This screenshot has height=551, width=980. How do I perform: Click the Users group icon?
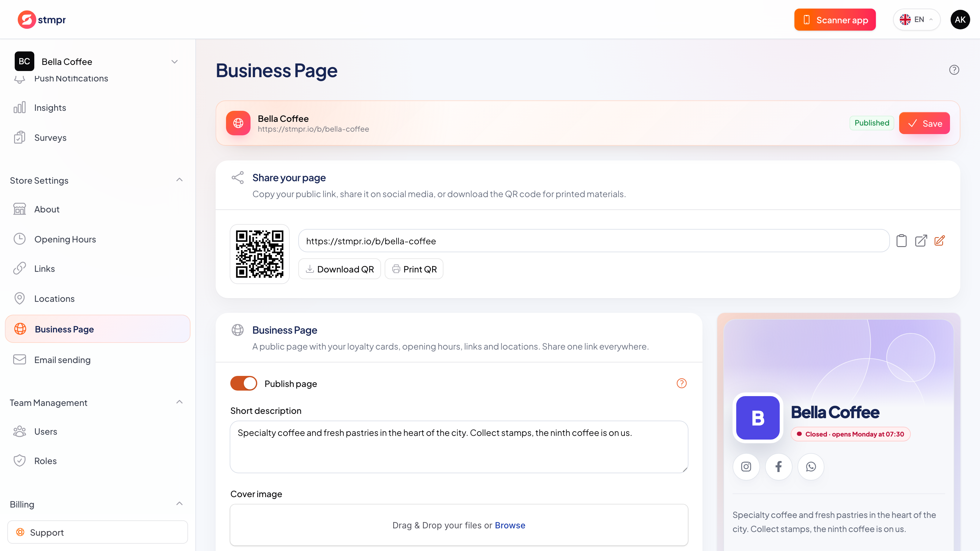click(x=19, y=431)
